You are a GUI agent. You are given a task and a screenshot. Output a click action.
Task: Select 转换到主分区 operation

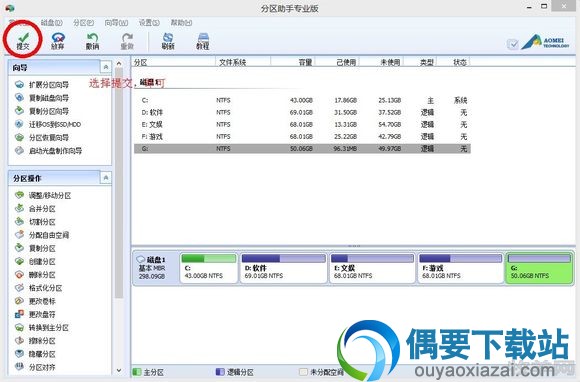[42, 328]
